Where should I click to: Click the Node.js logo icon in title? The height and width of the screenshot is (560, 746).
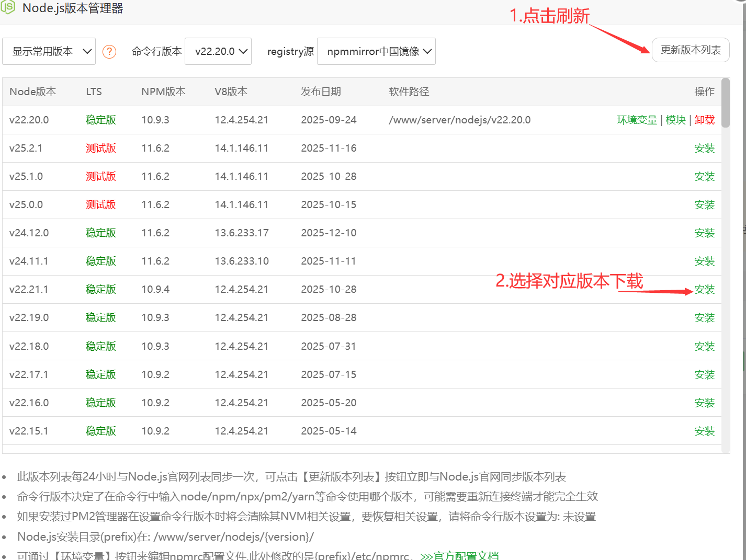(x=8, y=7)
